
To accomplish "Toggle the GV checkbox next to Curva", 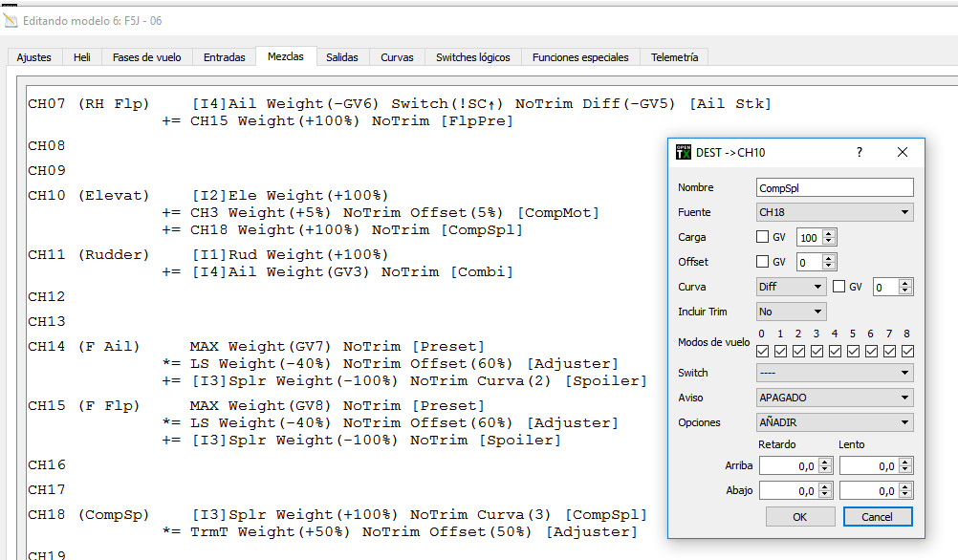I will point(839,287).
